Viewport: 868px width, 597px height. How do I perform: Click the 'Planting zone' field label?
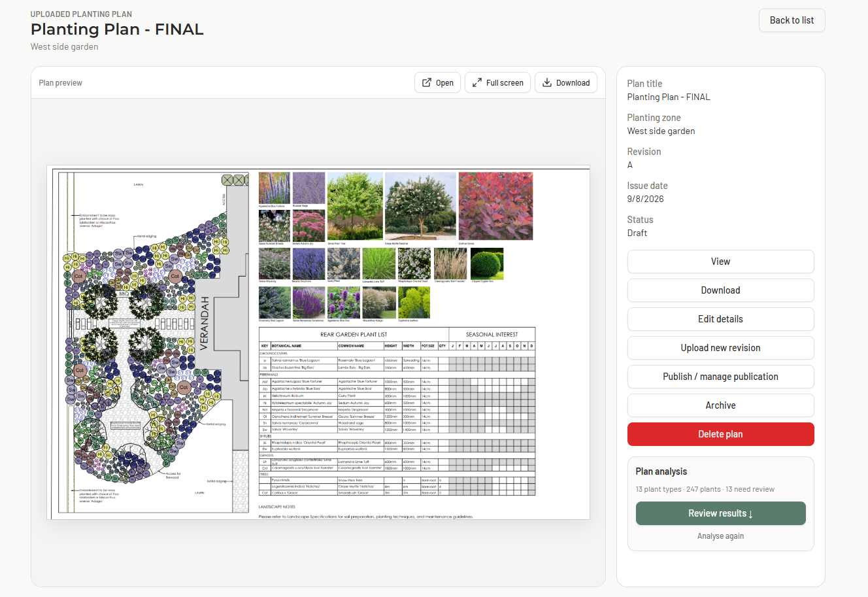pos(654,118)
